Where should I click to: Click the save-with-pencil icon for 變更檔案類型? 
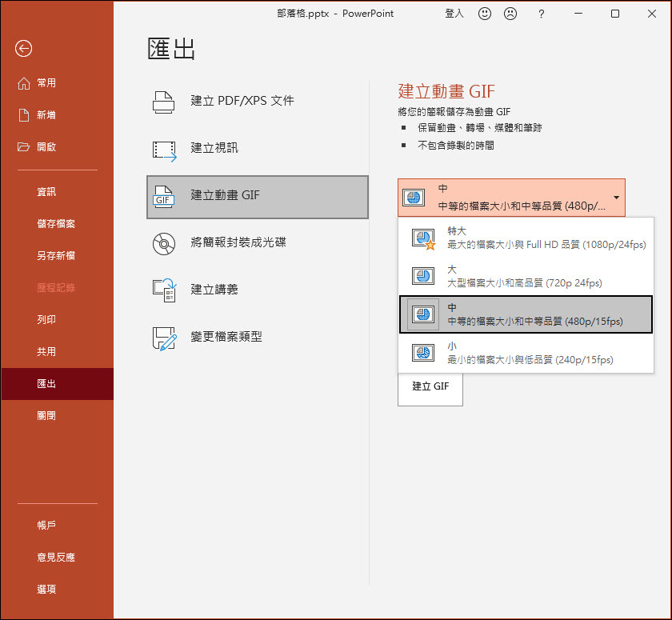pyautogui.click(x=165, y=338)
